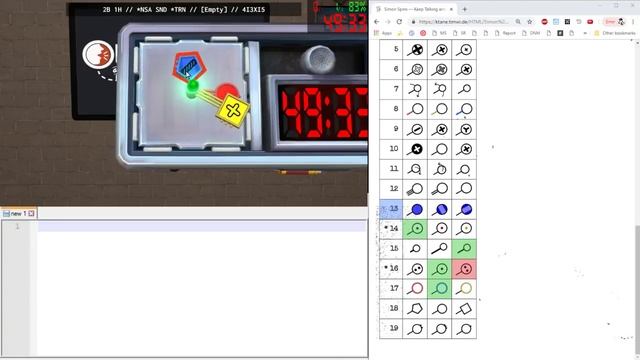The image size is (640, 360).
Task: Bookmark this page with the star icon
Action: click(x=529, y=22)
